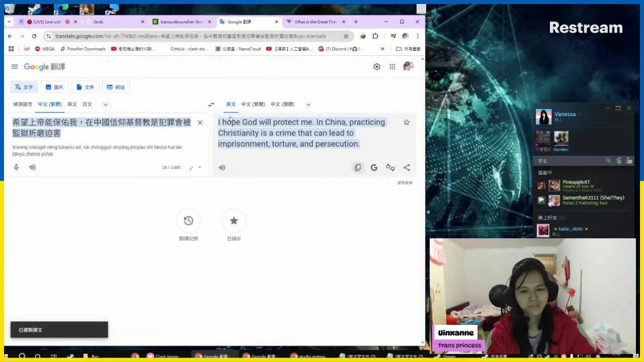Listen to the Chinese source text
This screenshot has height=362, width=644.
pyautogui.click(x=33, y=167)
